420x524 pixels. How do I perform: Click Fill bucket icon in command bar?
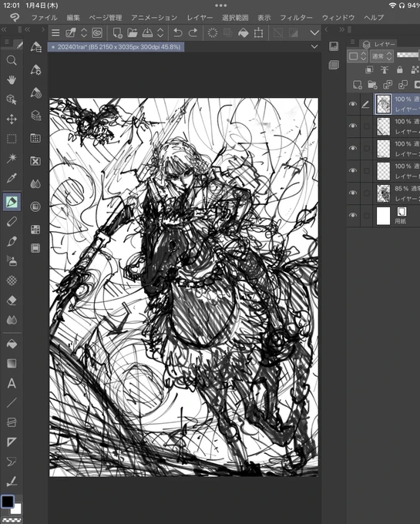tap(244, 32)
